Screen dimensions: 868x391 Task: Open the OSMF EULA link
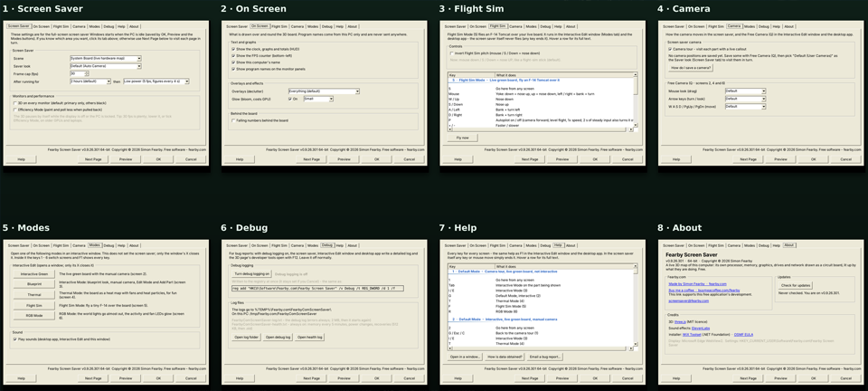click(x=743, y=335)
